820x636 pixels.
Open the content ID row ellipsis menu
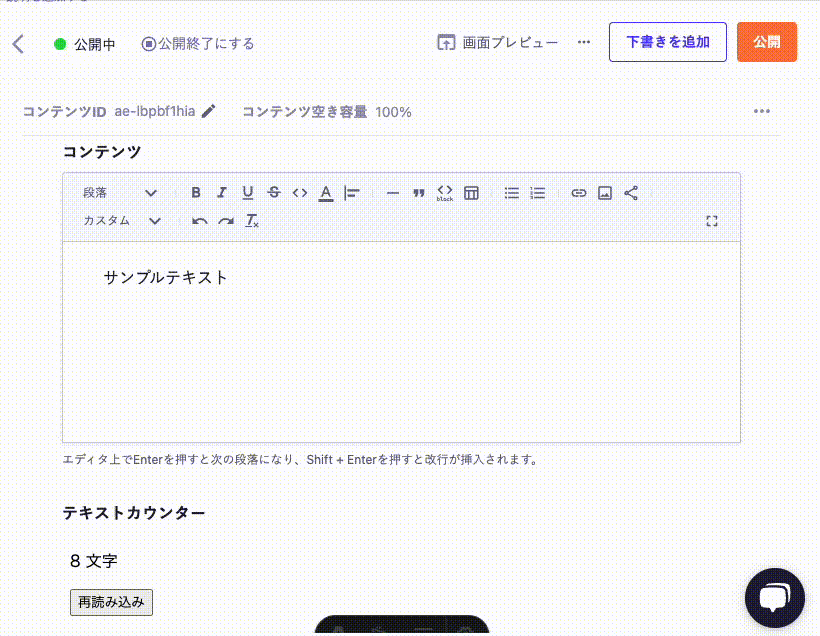(x=762, y=111)
